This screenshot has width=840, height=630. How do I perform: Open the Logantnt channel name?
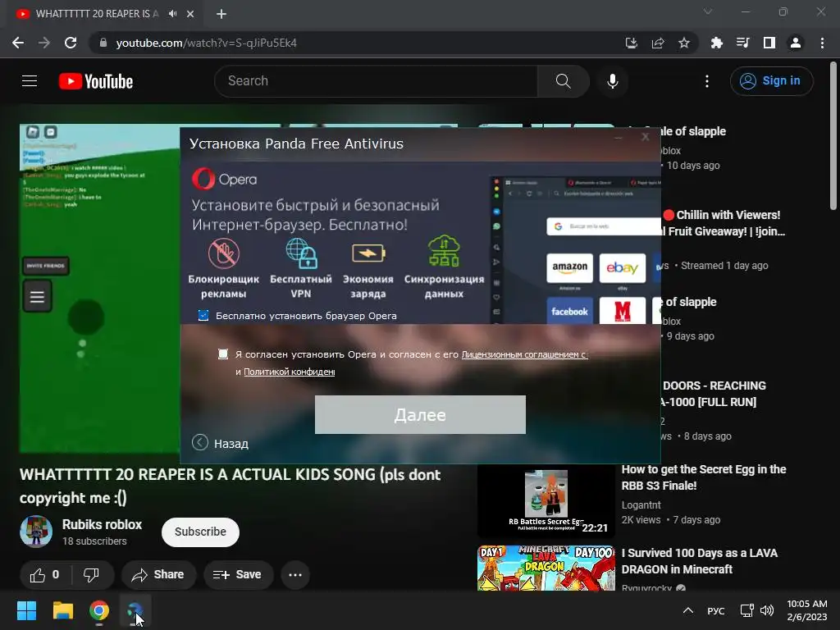click(641, 504)
